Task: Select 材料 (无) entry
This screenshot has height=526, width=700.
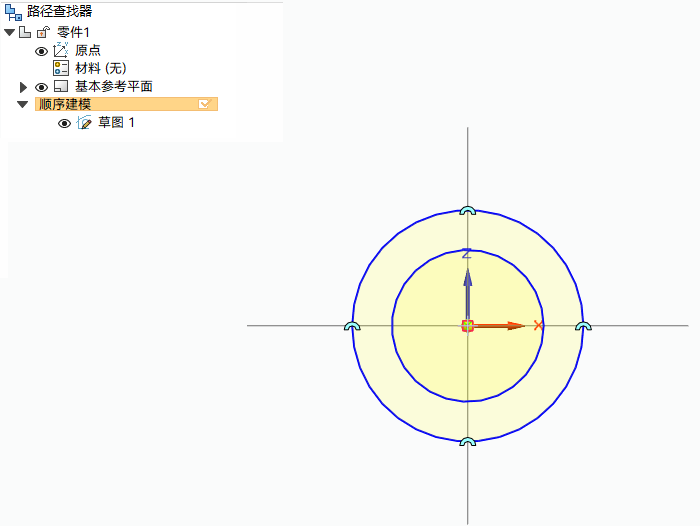Action: point(101,68)
